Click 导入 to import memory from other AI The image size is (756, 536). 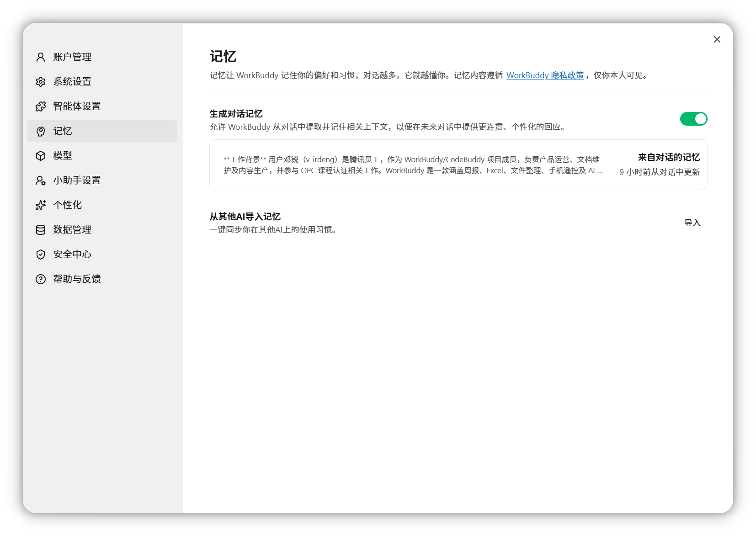[692, 223]
